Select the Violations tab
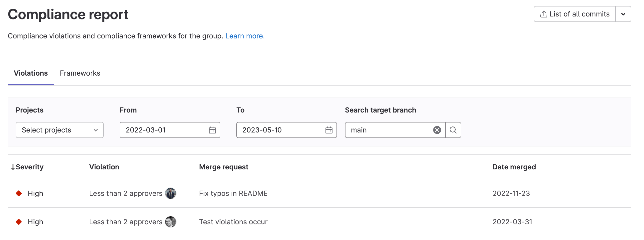This screenshot has width=644, height=240. click(31, 73)
